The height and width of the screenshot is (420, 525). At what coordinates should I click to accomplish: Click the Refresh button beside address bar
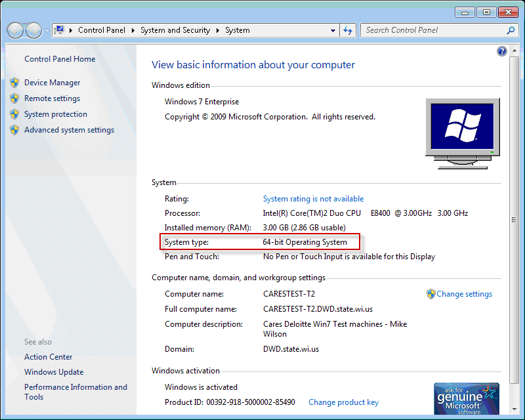click(x=348, y=30)
